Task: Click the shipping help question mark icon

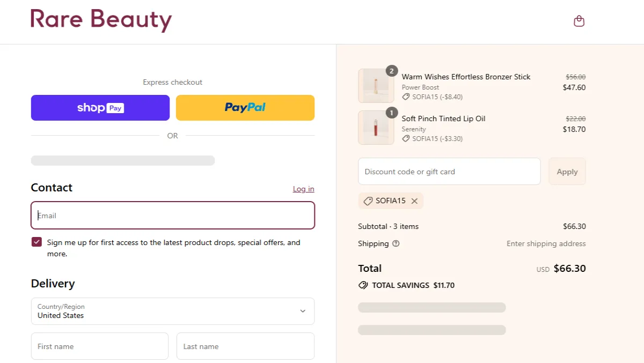Action: (x=396, y=243)
